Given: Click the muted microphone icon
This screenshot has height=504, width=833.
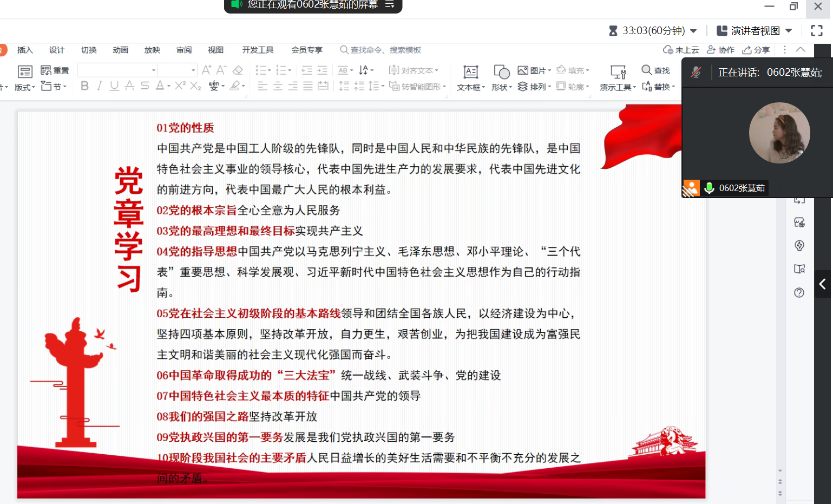Looking at the screenshot, I should pyautogui.click(x=696, y=73).
